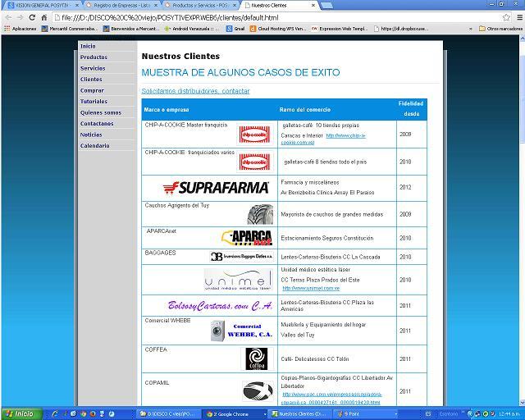The height and width of the screenshot is (420, 525).
Task: Click the Fidelidad desde column header
Action: [x=411, y=108]
